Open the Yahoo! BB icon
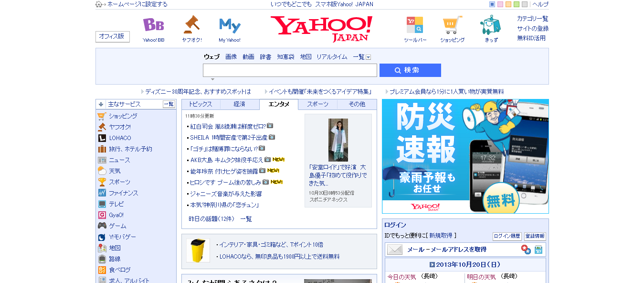644x283 pixels. (x=153, y=25)
